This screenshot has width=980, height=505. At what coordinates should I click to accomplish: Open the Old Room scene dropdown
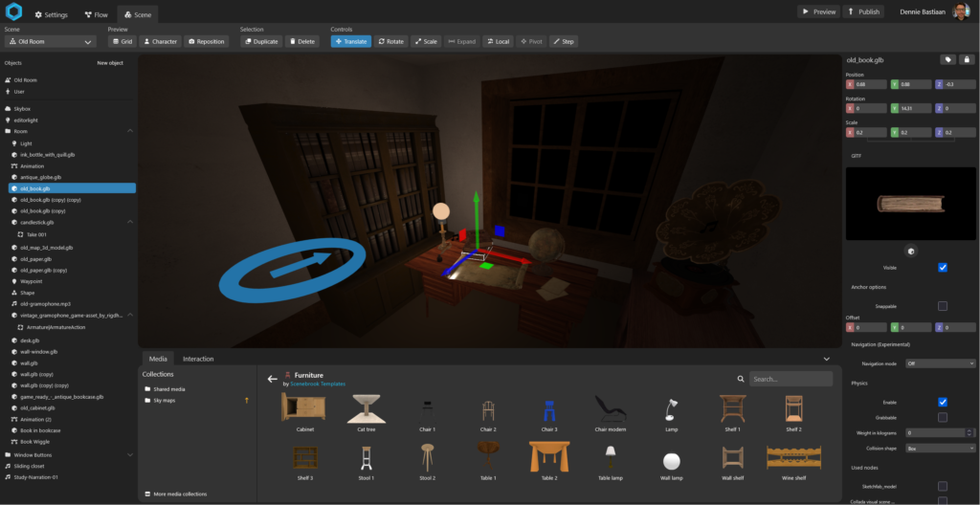click(x=50, y=42)
